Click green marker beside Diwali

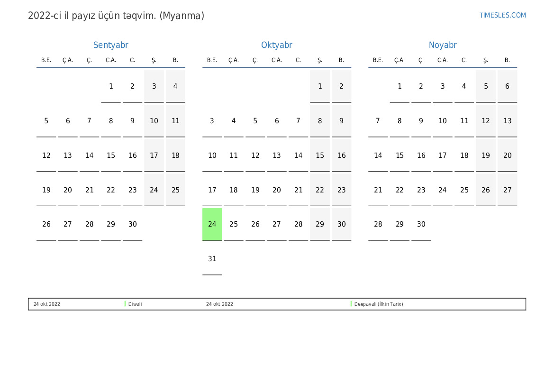point(125,304)
